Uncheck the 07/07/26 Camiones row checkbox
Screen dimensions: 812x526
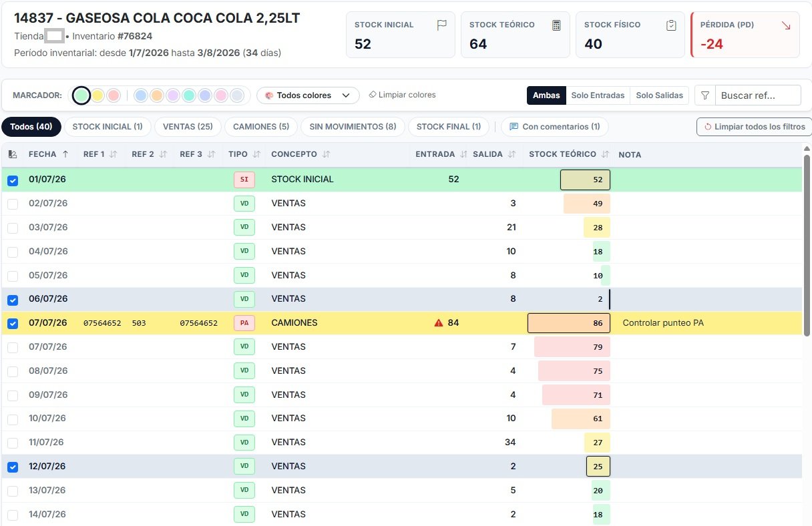tap(13, 324)
